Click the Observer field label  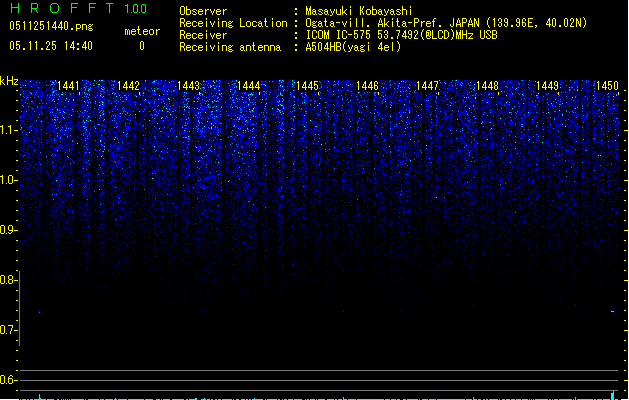(x=203, y=11)
